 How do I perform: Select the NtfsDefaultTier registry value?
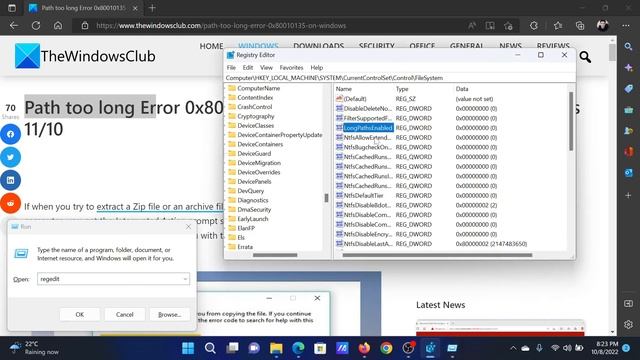coord(363,196)
